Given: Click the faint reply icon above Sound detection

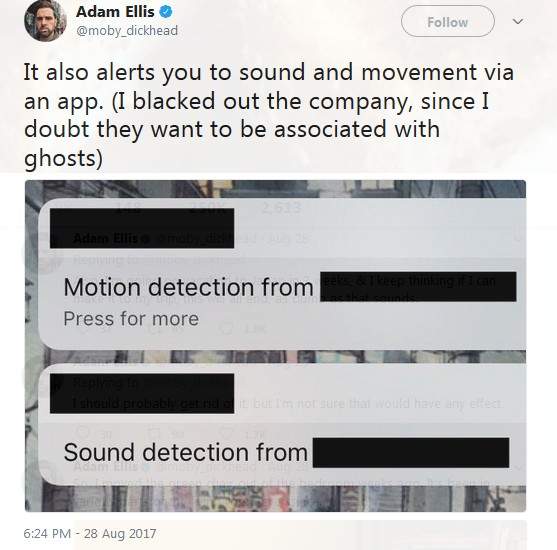Looking at the screenshot, I should (84, 432).
